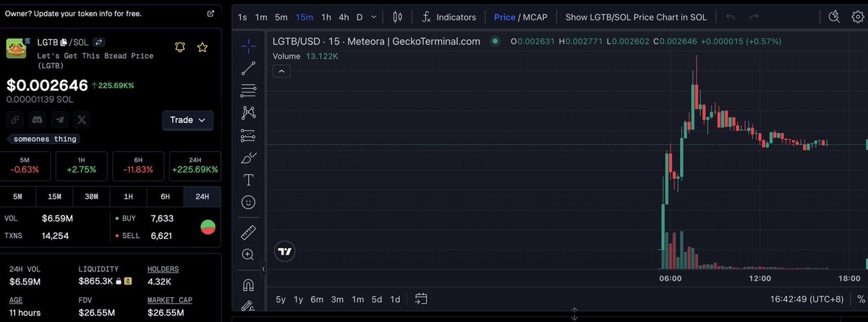Open the Telegram link icon

[59, 120]
